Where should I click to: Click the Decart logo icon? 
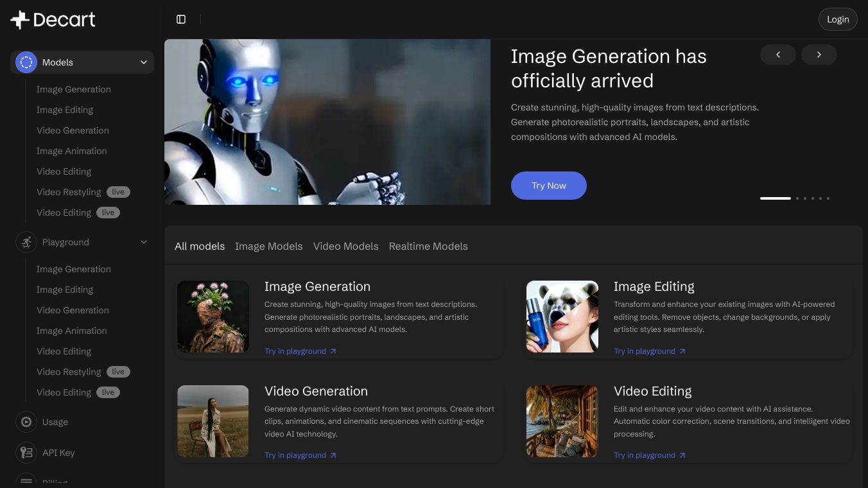21,20
